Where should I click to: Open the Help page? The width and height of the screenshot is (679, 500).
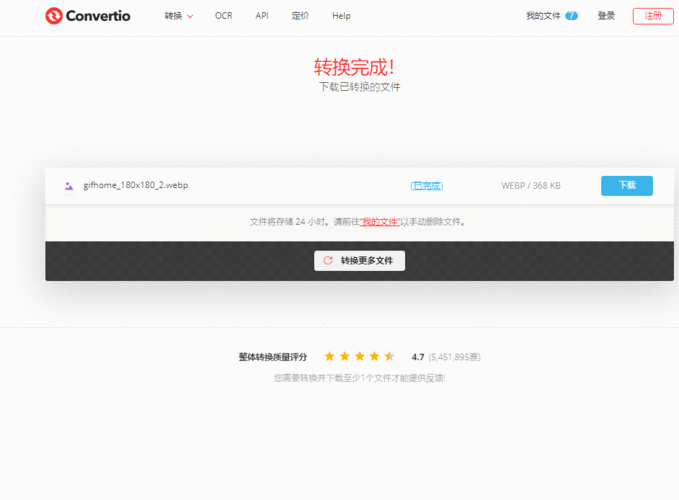[341, 16]
